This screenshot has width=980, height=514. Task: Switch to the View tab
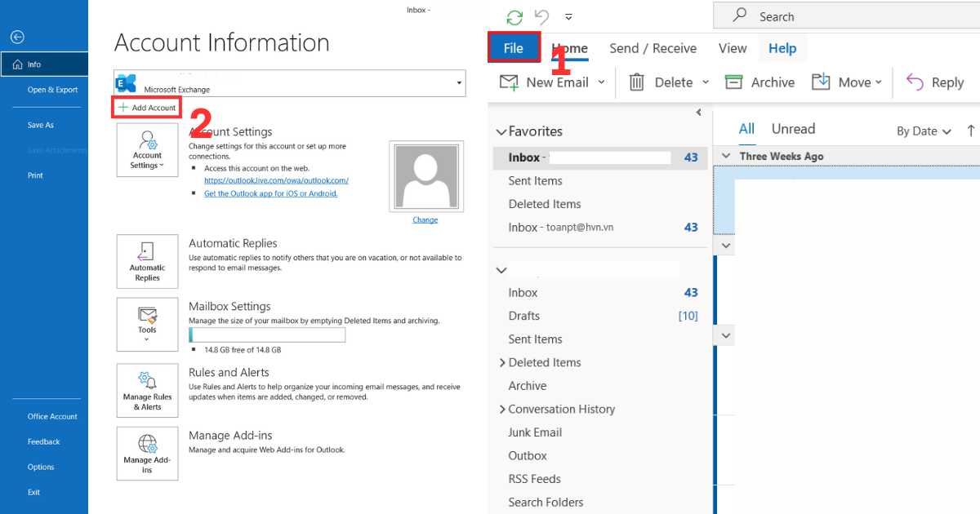click(x=733, y=48)
